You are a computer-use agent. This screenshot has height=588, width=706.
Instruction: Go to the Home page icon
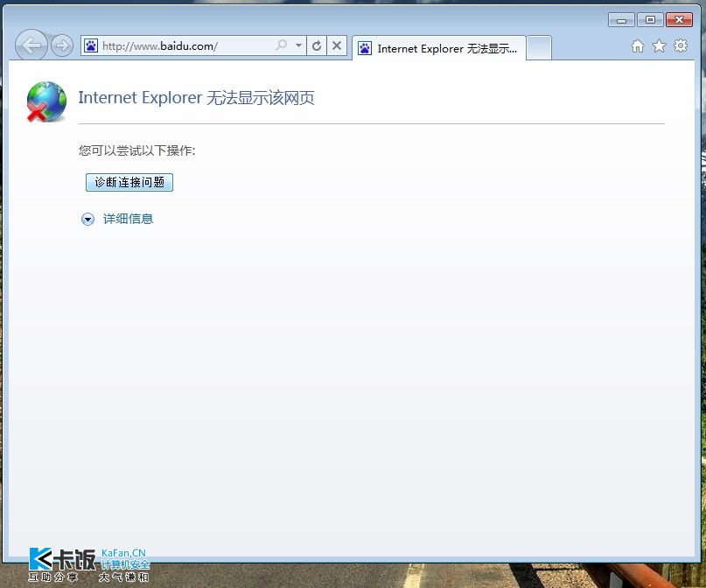click(638, 45)
